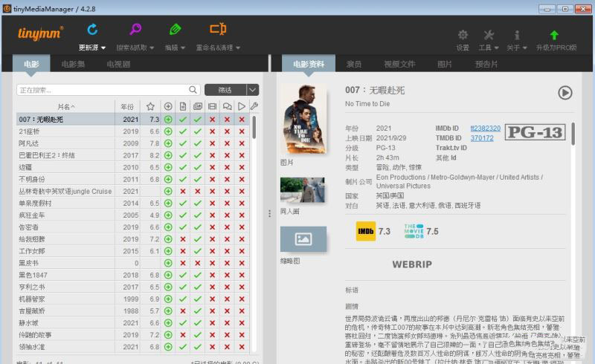Open the 图片 artwork tab
This screenshot has width=595, height=364.
click(x=444, y=64)
